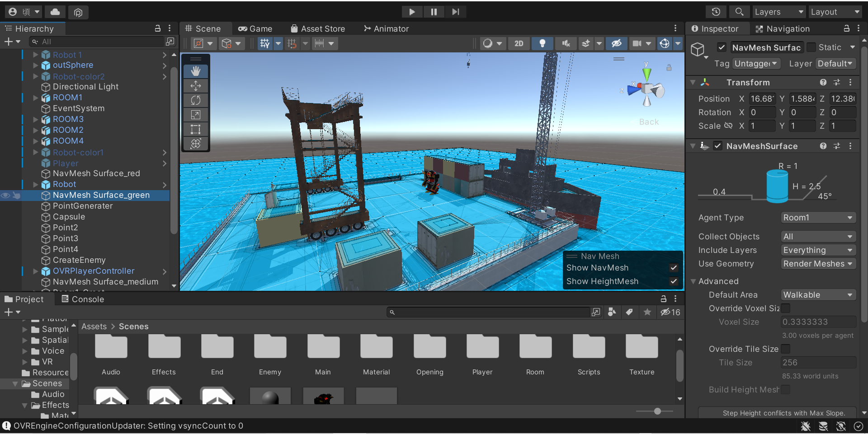Select the Rotate tool
The image size is (868, 434).
[195, 100]
